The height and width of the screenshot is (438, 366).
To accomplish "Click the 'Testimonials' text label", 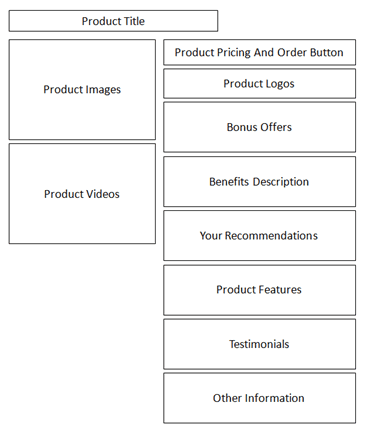I will (x=259, y=344).
